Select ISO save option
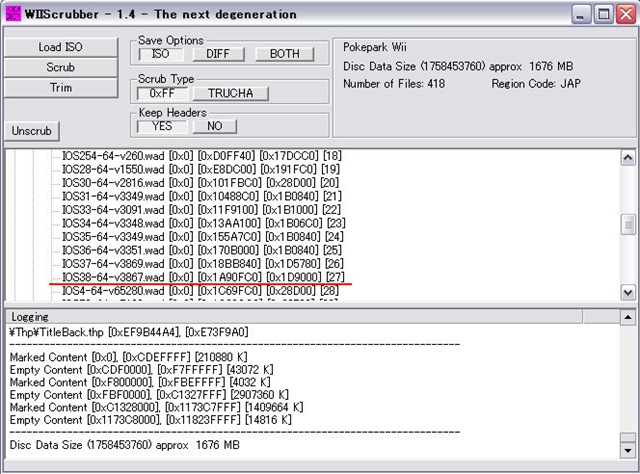 coord(160,54)
